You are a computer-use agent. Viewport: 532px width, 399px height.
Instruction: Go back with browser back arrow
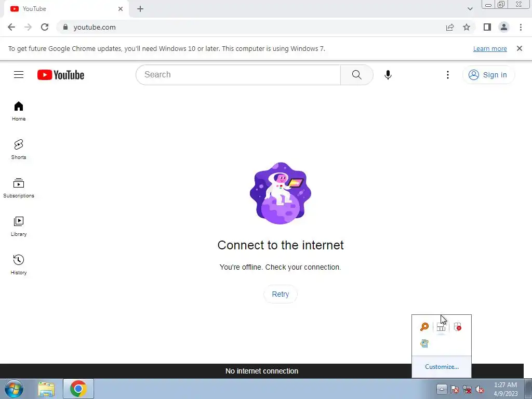pos(11,27)
